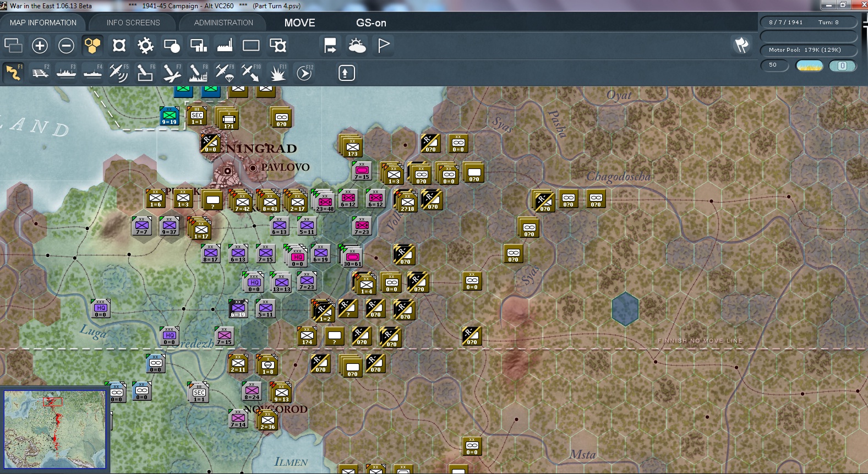This screenshot has height=474, width=868.
Task: Select the Soviet unit marked 2=11
Action: tap(238, 363)
